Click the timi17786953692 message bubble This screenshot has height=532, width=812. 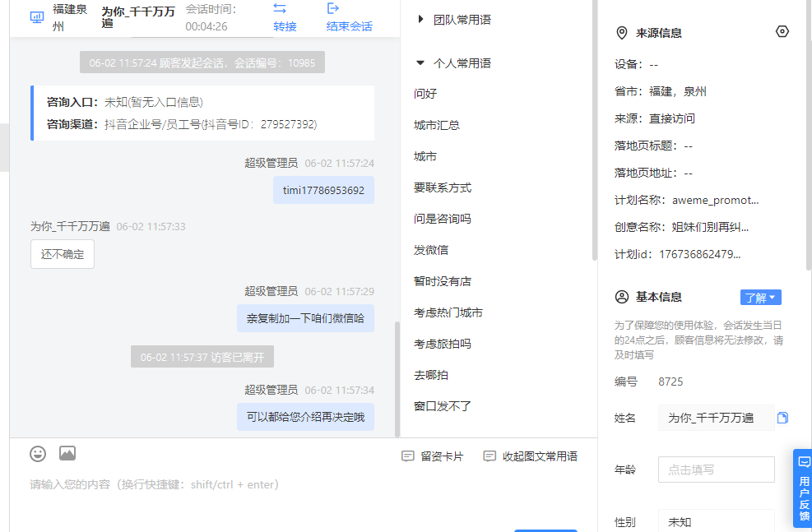pos(323,191)
